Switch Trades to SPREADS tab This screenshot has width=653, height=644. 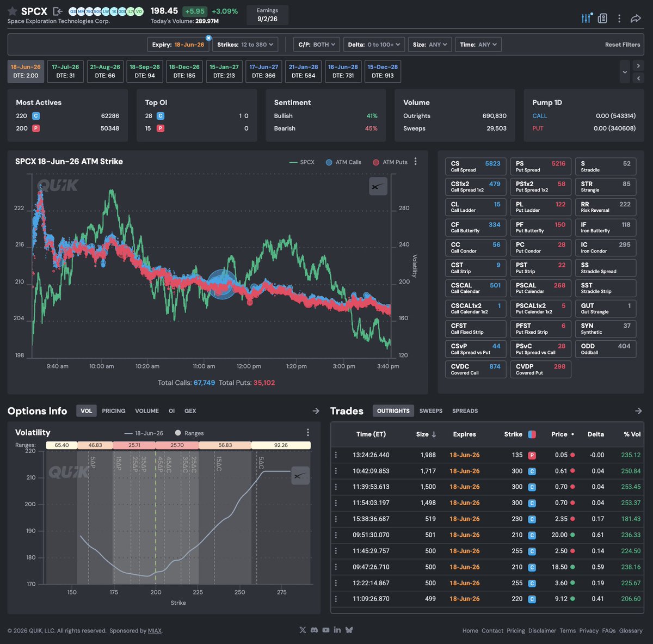pos(465,411)
